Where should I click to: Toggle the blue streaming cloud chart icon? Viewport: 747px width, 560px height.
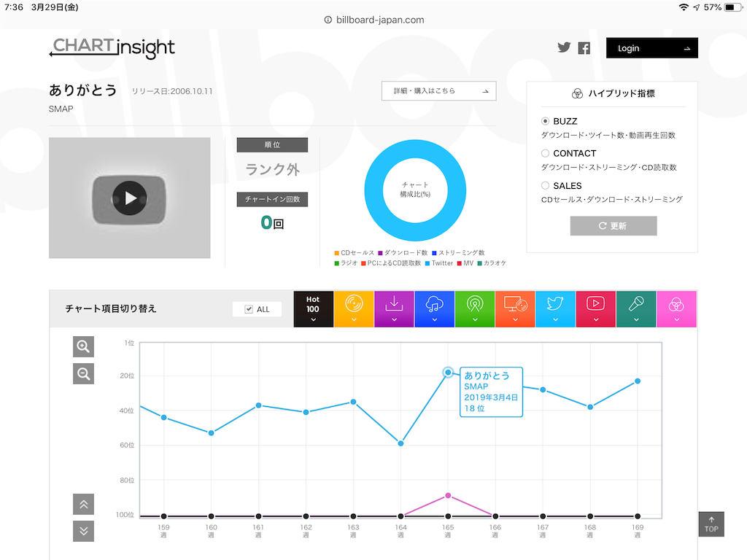[x=435, y=309]
